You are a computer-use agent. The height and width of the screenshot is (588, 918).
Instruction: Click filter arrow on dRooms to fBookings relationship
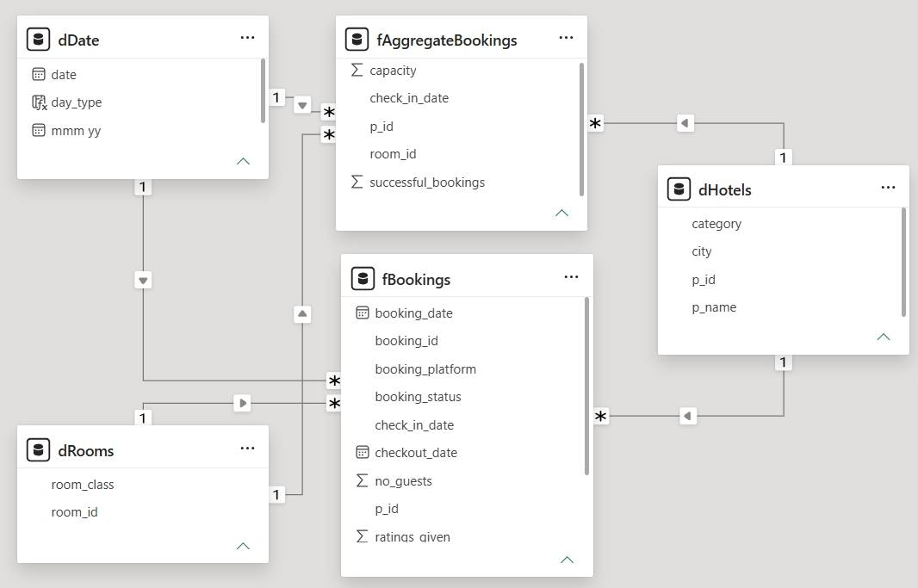click(242, 403)
